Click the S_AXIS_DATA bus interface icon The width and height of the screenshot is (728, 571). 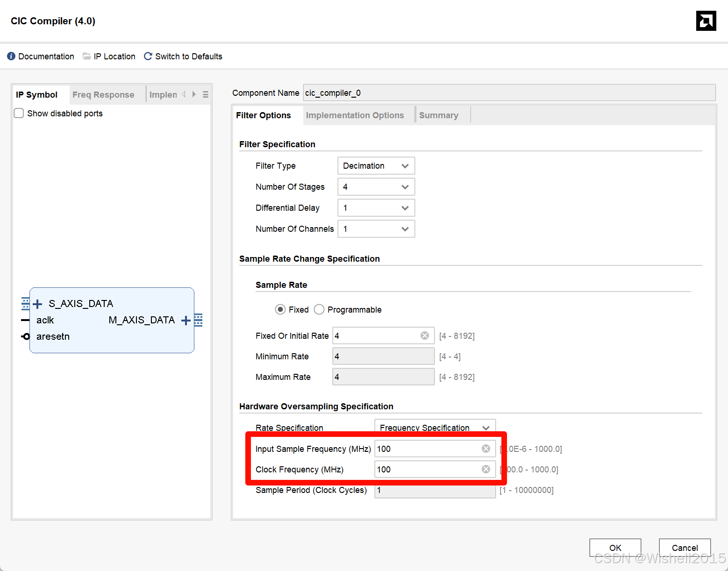26,304
